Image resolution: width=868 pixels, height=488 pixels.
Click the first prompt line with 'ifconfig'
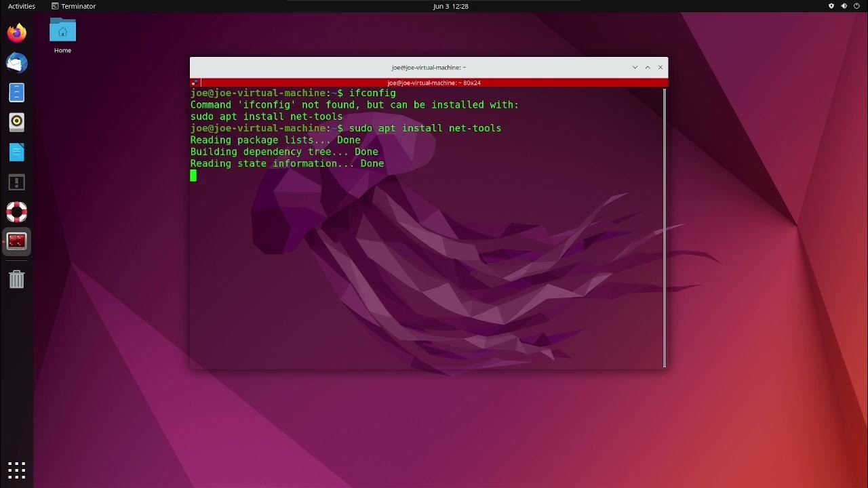pyautogui.click(x=293, y=93)
